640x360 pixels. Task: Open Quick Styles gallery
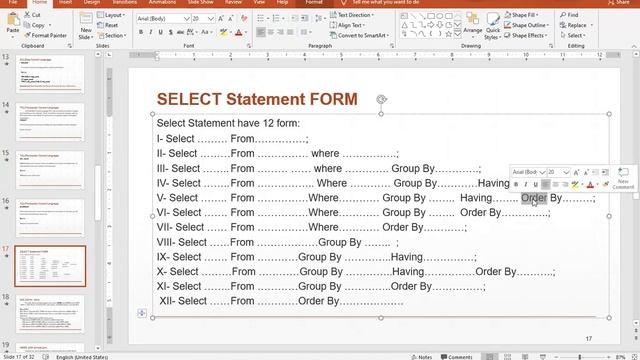click(493, 26)
